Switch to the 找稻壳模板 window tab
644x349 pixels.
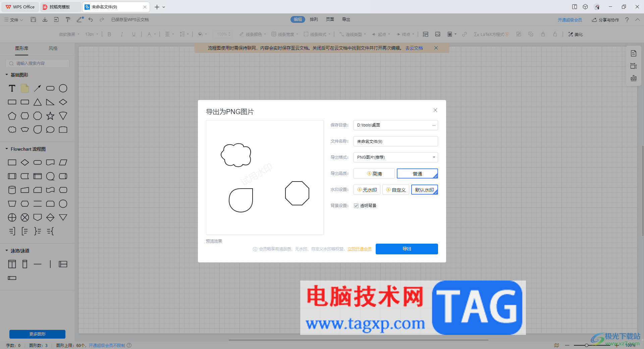click(60, 7)
